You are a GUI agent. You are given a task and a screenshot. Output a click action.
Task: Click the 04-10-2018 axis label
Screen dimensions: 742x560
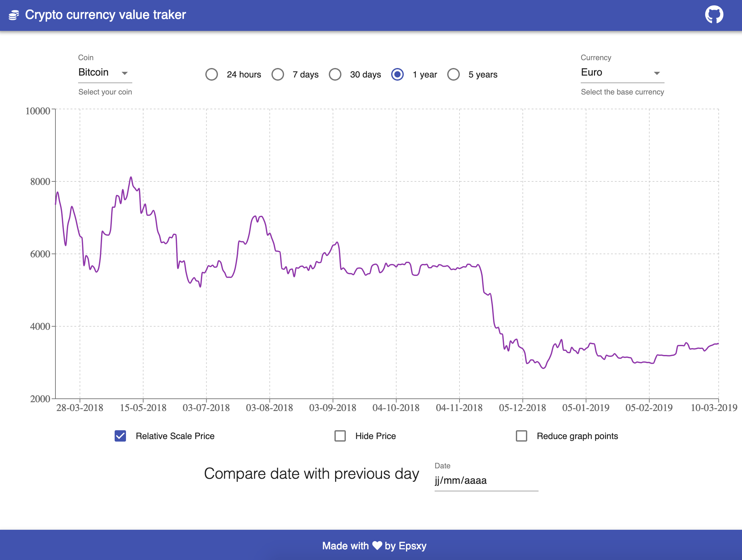(396, 408)
